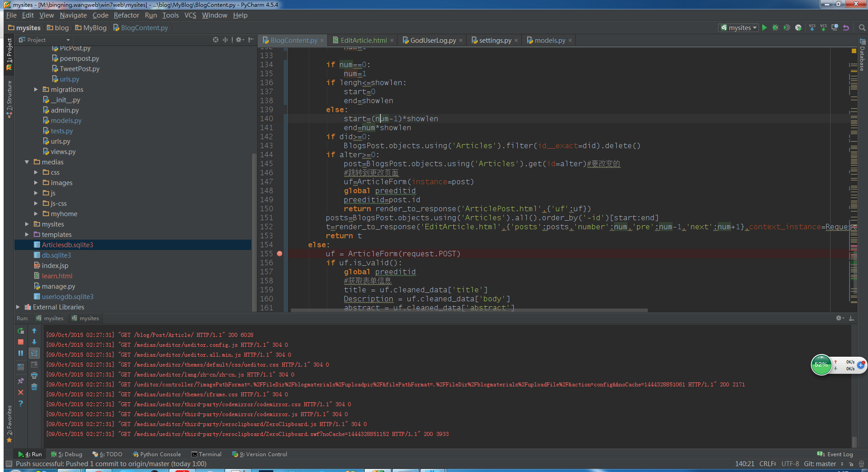Show local history icon with clock
Screen dimensions: 868x472
[835, 27]
